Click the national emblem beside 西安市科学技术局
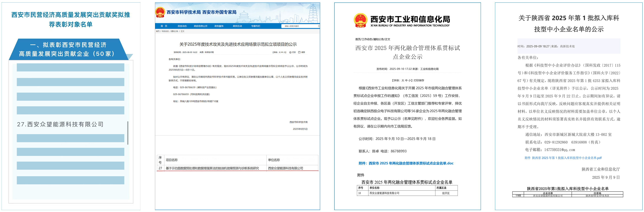 (x=160, y=12)
